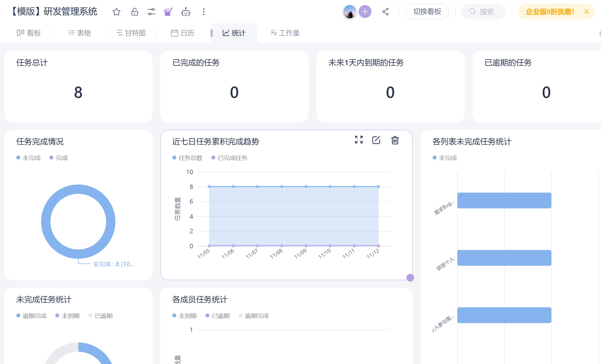Click the 研发个人 bar in list chart
The width and height of the screenshot is (601, 364).
tap(504, 258)
